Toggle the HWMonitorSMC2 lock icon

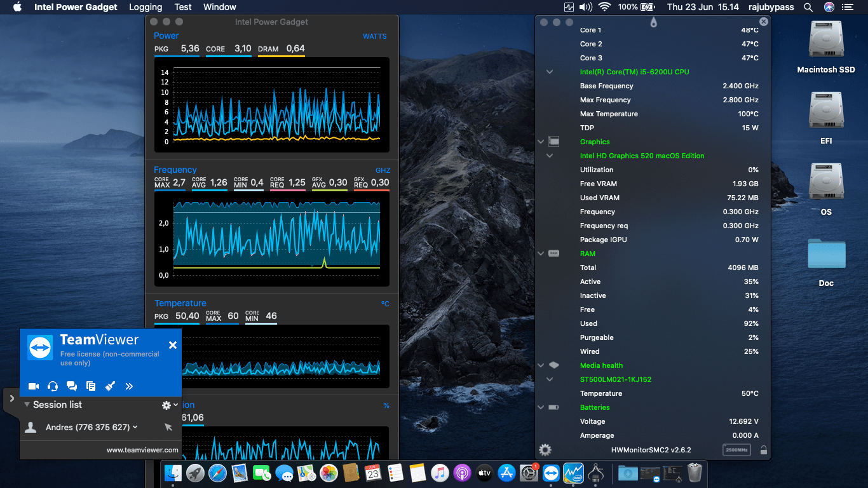click(x=763, y=450)
